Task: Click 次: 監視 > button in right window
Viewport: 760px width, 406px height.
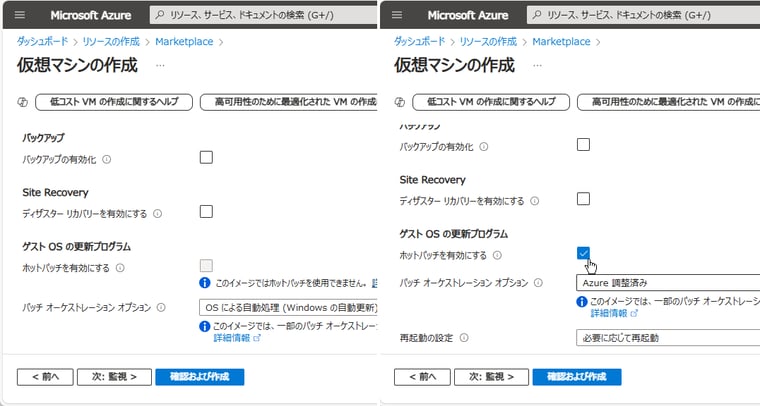Action: [491, 377]
